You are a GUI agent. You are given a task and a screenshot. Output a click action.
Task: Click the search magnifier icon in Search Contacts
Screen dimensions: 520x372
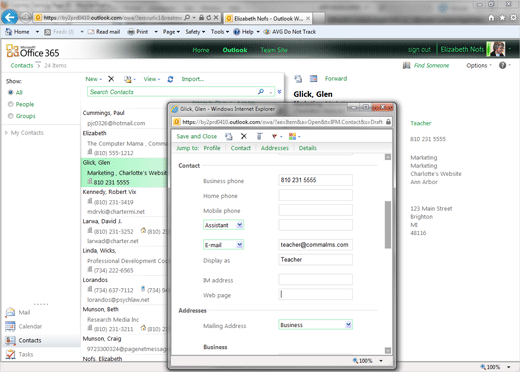click(x=261, y=92)
